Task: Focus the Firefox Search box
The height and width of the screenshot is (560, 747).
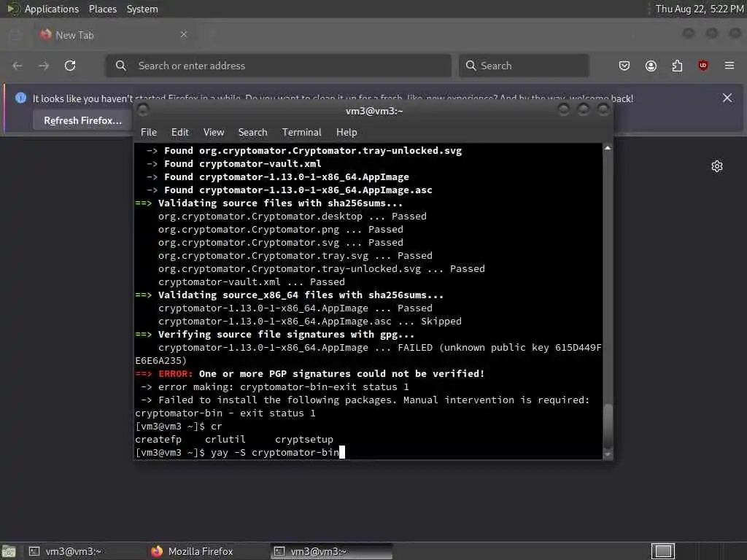Action: 524,66
